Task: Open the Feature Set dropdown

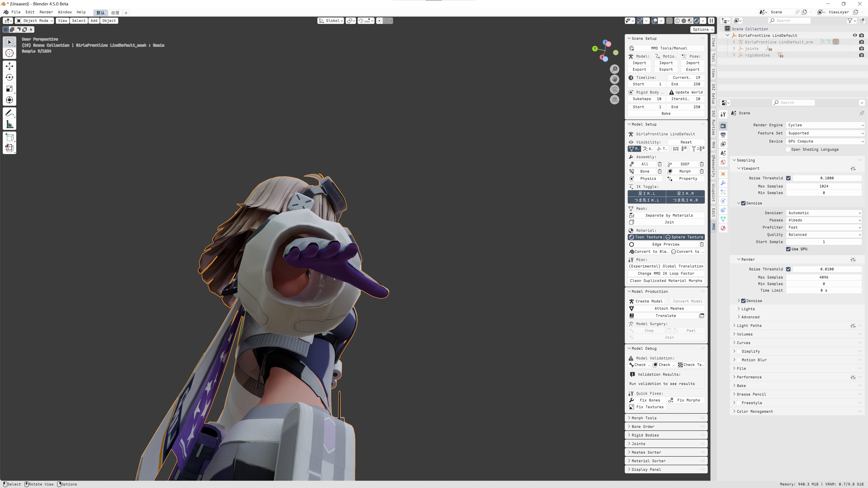Action: point(825,133)
